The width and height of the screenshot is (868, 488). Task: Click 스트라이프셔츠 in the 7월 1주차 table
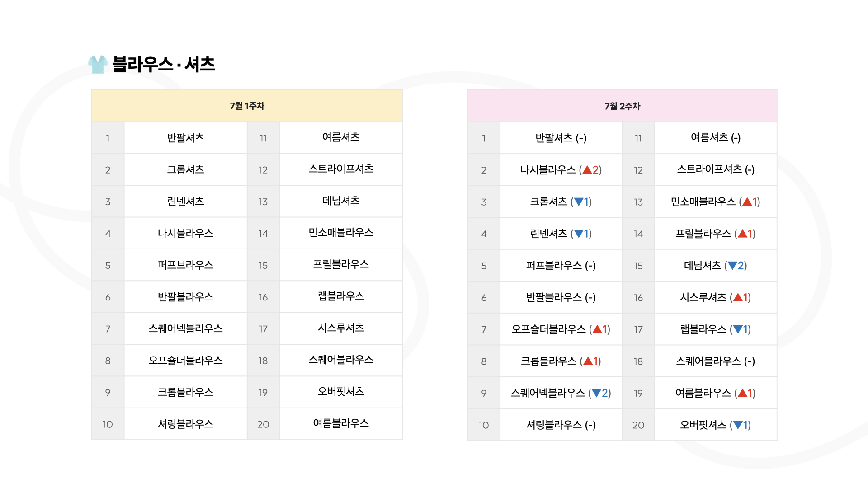341,169
